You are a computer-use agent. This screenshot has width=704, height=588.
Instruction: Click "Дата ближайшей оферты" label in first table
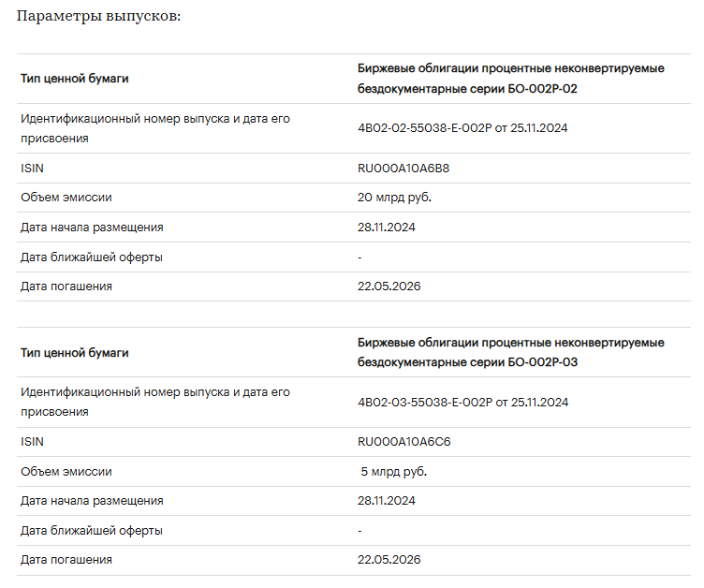point(91,257)
